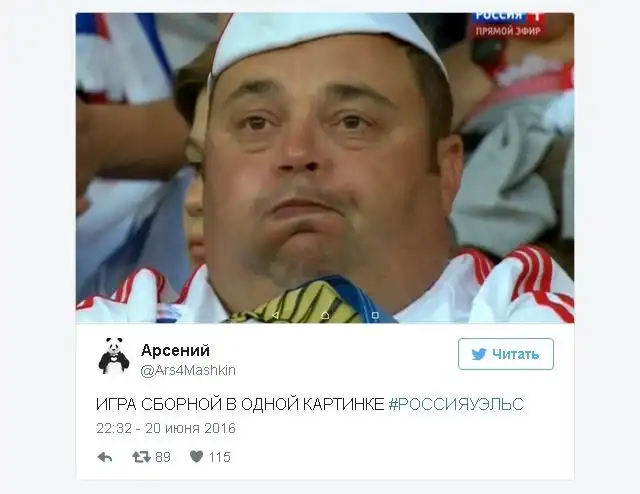Tap the Android home icon in the photo
The height and width of the screenshot is (494, 640).
coord(325,315)
